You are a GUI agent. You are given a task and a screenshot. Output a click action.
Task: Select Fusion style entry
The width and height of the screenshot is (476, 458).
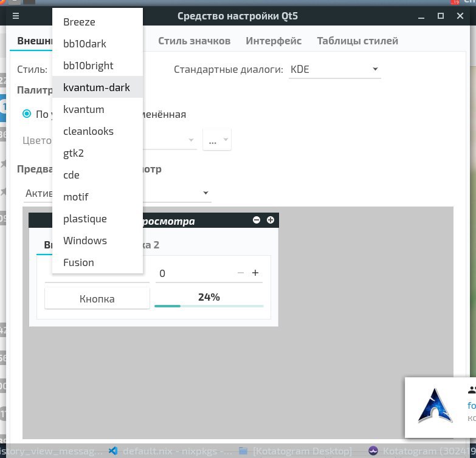(97, 262)
